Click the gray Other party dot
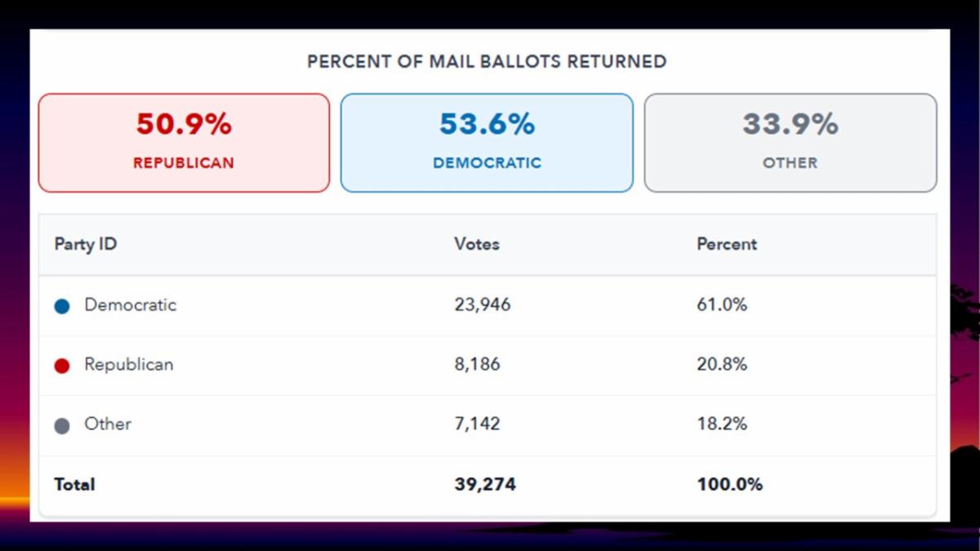Image resolution: width=980 pixels, height=551 pixels. [x=62, y=425]
